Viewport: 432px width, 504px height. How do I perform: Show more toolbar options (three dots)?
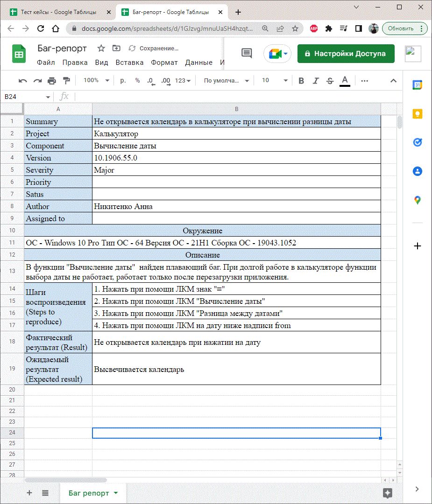tap(364, 81)
